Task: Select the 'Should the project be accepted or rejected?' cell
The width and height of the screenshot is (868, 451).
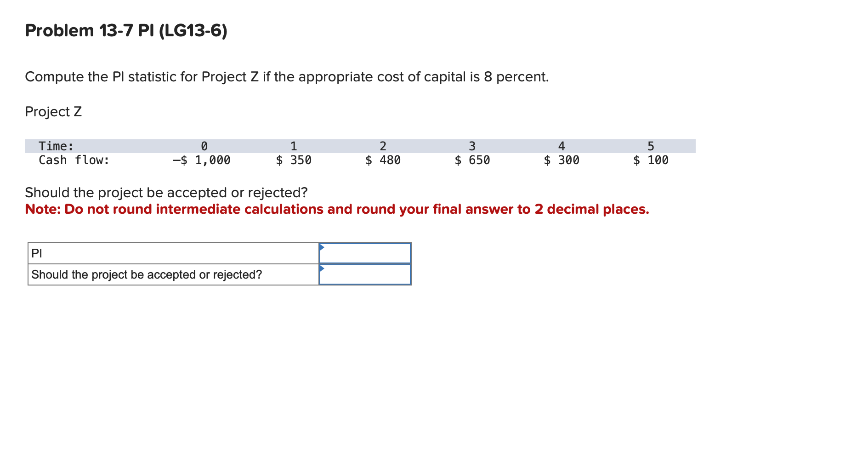Action: click(146, 274)
